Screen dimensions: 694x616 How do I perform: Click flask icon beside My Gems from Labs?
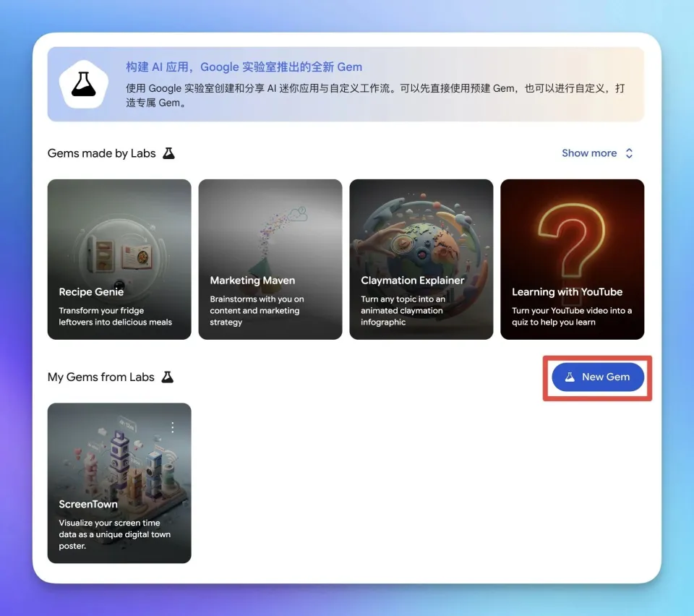click(x=167, y=377)
